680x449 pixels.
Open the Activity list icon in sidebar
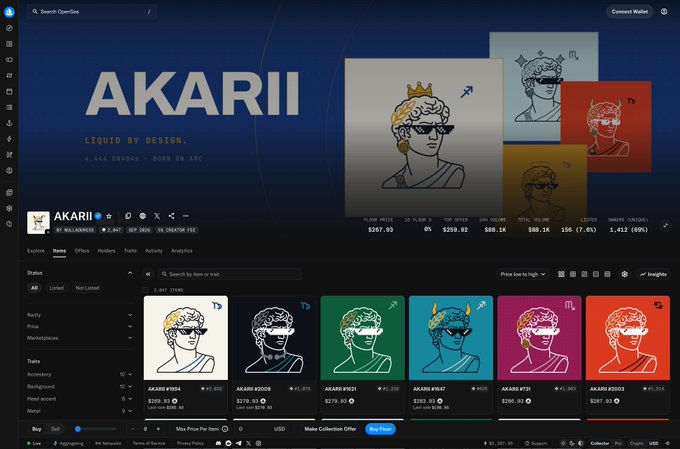(x=9, y=107)
